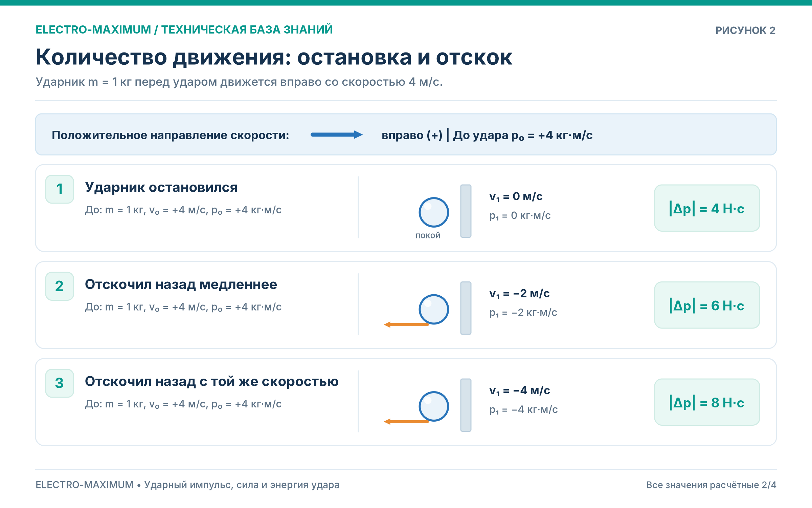Click the ball in the 'Отскочил назад медленнее' row

point(434,309)
